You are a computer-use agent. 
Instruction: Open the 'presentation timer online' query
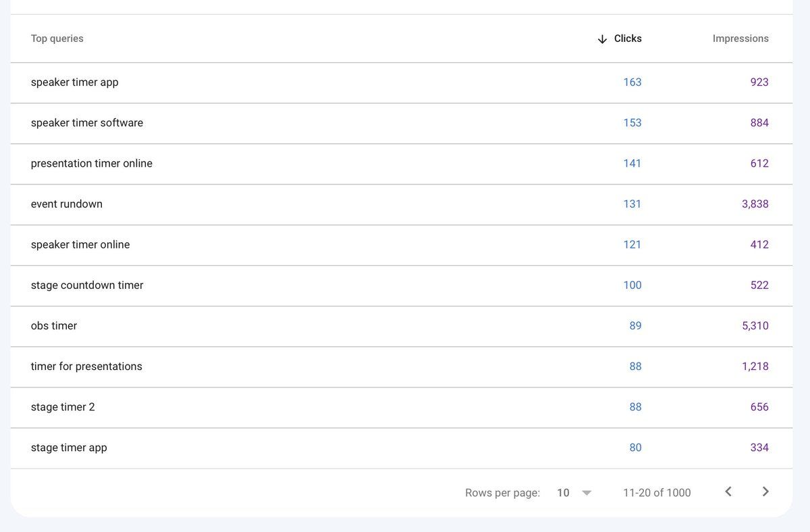92,163
